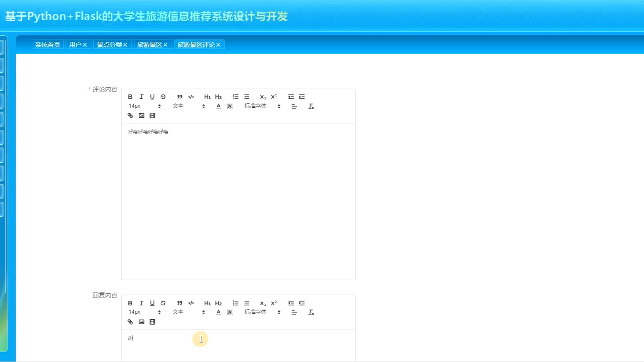Decrease indent in 评论内容 editor
The height and width of the screenshot is (362, 644).
pos(291,97)
